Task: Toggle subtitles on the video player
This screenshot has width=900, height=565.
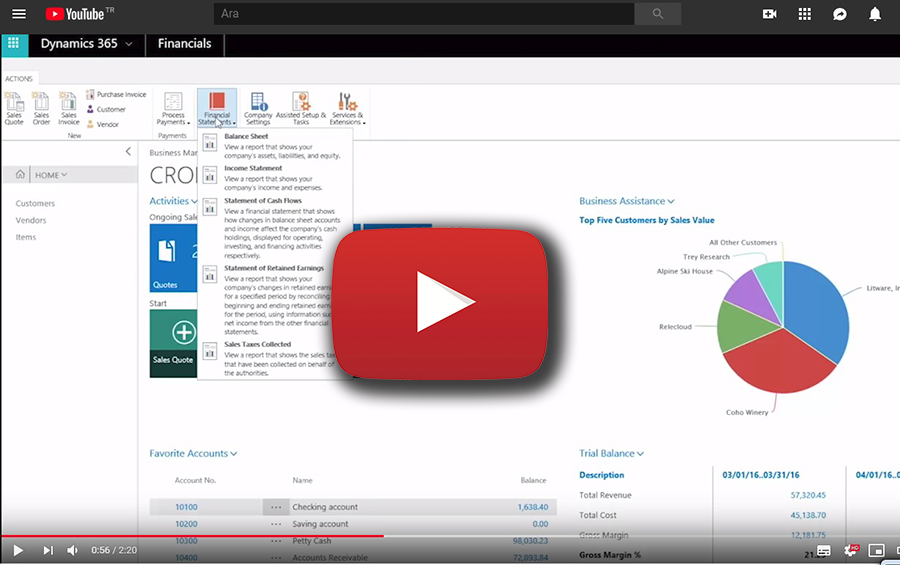Action: (824, 550)
